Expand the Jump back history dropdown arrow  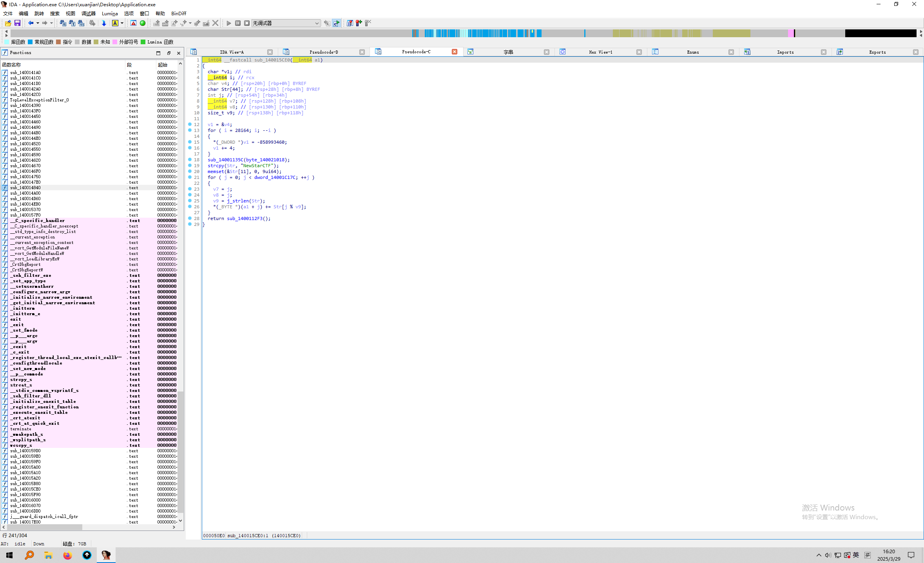(x=38, y=23)
